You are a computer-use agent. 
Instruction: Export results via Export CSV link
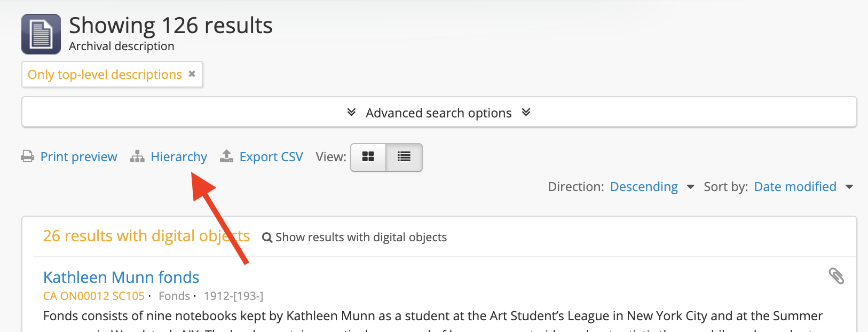(x=271, y=157)
